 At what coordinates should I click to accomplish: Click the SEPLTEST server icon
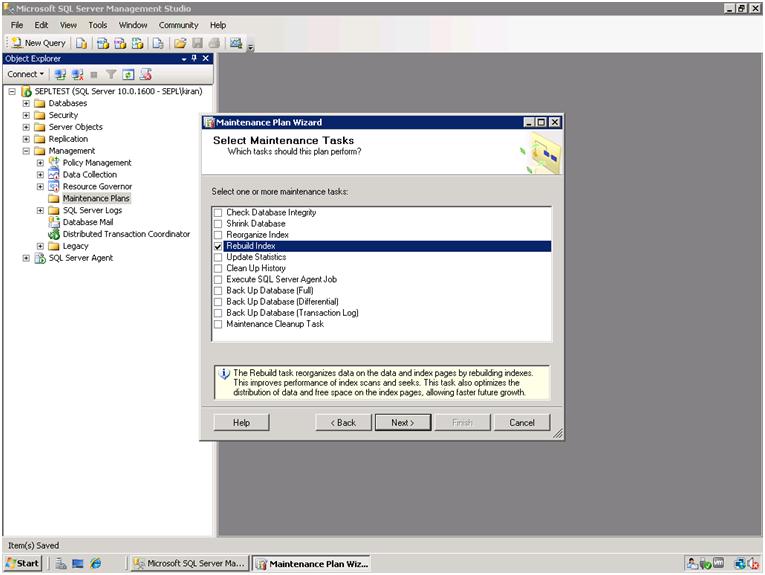(x=26, y=91)
